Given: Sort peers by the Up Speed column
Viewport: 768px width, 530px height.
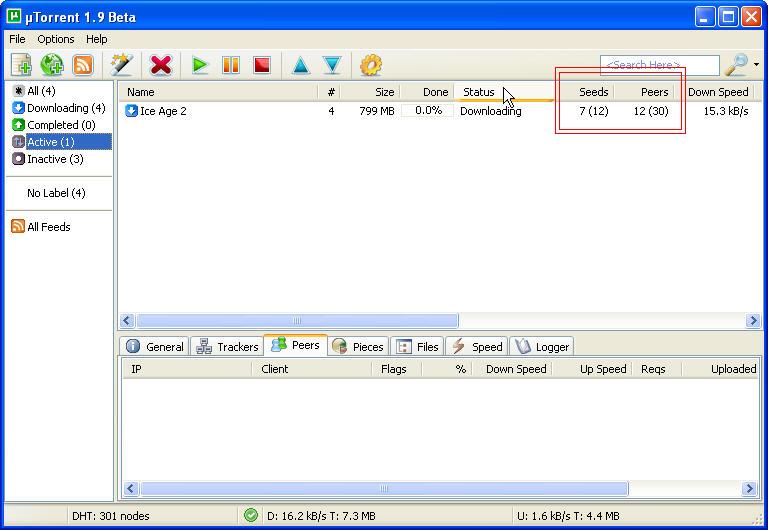Looking at the screenshot, I should (x=592, y=369).
